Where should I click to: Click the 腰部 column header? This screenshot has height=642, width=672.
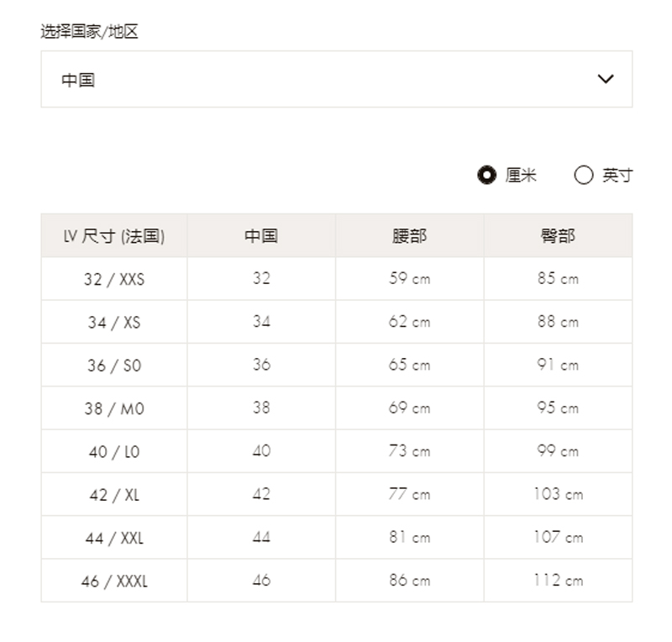tap(409, 236)
